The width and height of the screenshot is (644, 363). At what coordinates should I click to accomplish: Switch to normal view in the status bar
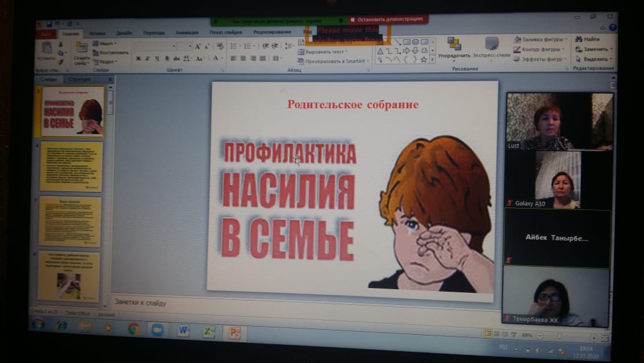point(487,334)
